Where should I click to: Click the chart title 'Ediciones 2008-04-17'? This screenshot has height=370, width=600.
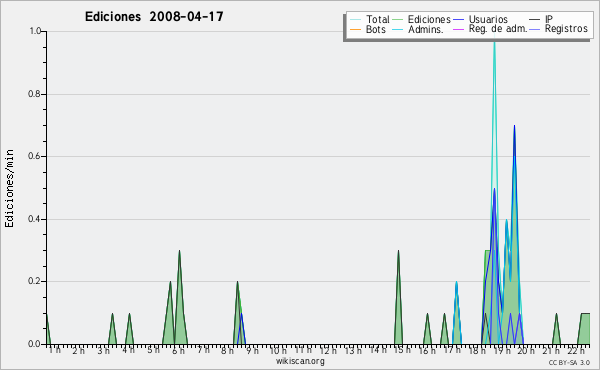pos(154,17)
